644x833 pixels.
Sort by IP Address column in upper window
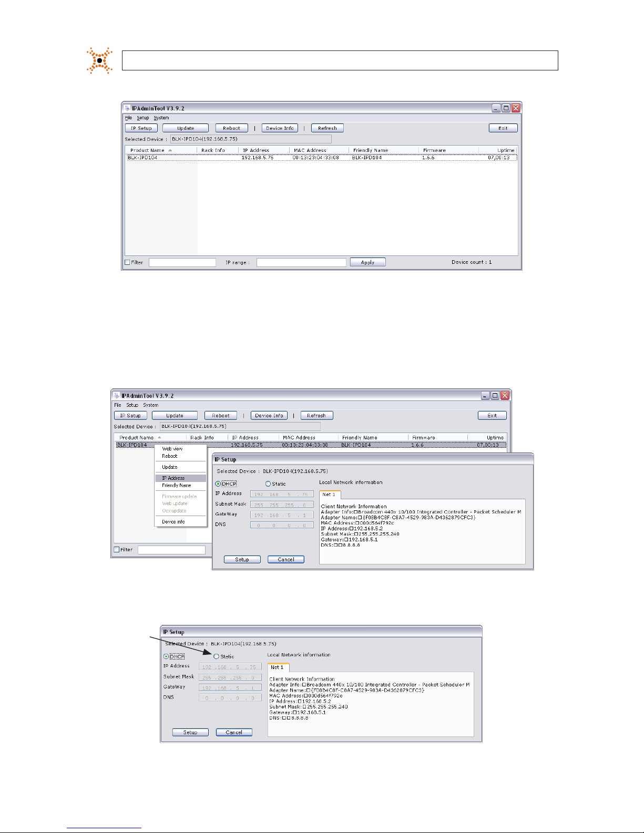tap(256, 150)
